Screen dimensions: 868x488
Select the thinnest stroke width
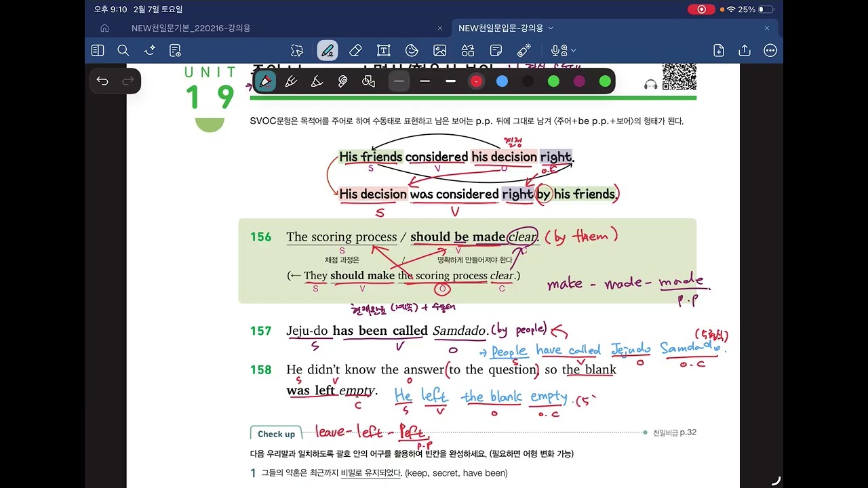pyautogui.click(x=399, y=81)
